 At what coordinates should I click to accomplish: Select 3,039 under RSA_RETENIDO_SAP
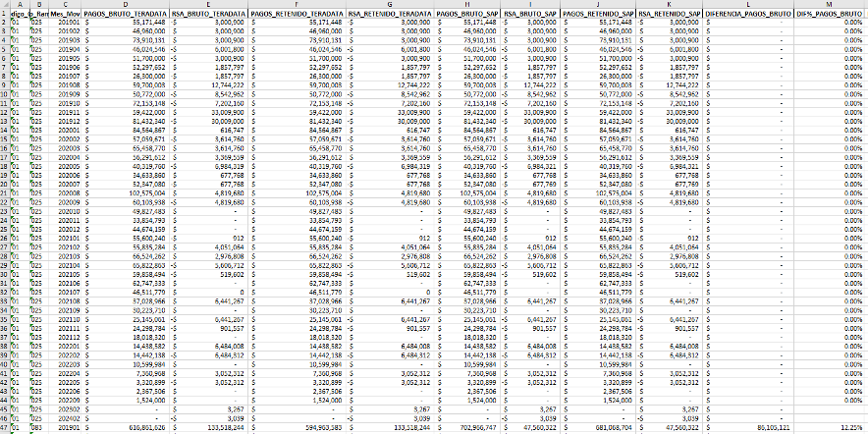coord(670,418)
